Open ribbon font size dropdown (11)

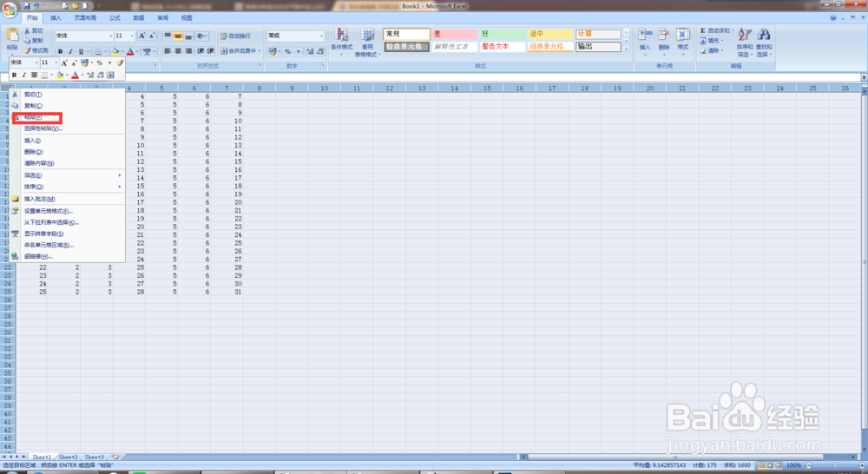(132, 36)
